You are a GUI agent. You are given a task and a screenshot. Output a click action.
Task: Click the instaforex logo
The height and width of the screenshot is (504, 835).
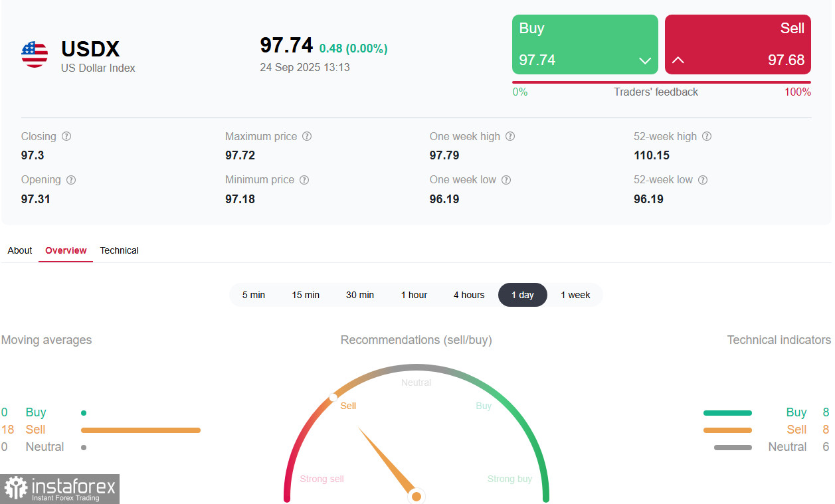coord(60,489)
